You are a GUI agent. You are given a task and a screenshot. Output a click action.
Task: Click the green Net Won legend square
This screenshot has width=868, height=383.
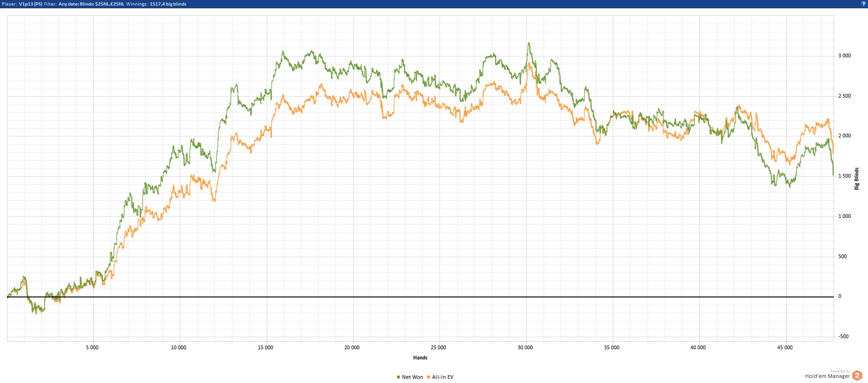[398, 377]
